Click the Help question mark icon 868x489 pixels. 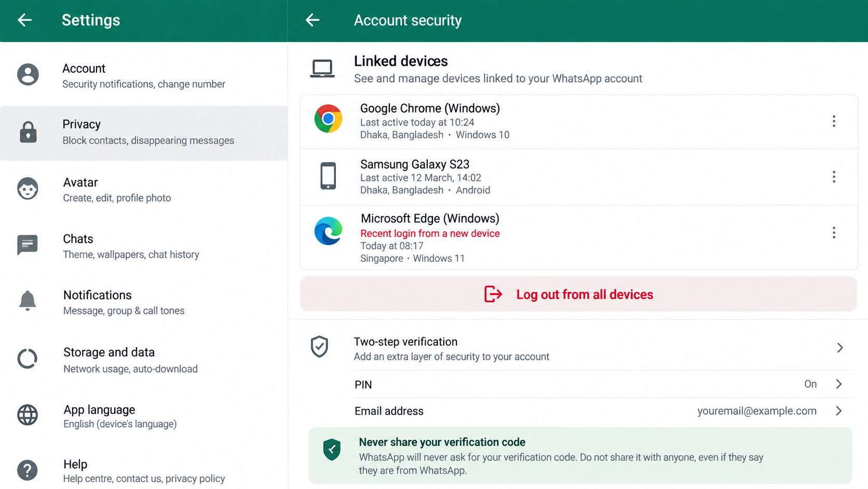[x=28, y=470]
